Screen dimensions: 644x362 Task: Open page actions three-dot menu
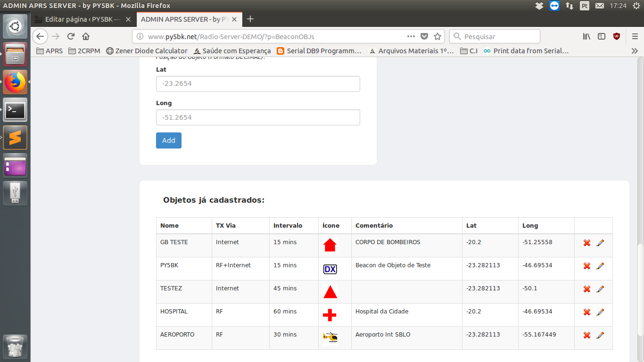411,36
